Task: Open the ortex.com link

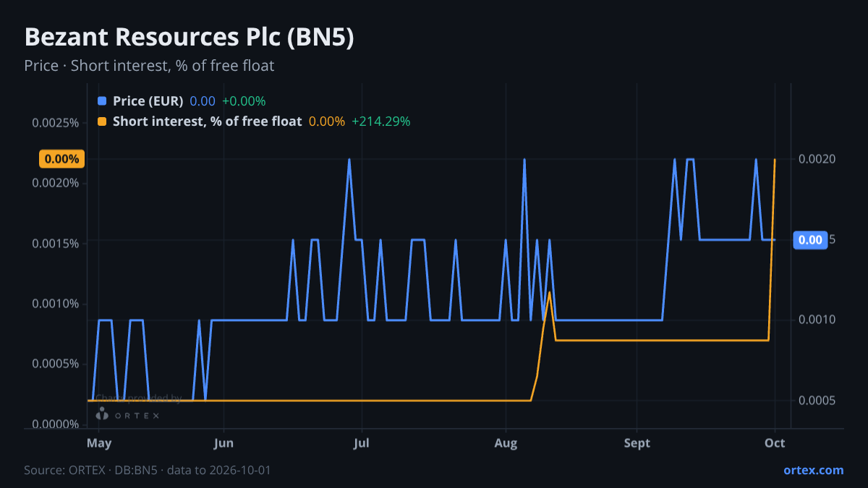Action: click(x=814, y=470)
